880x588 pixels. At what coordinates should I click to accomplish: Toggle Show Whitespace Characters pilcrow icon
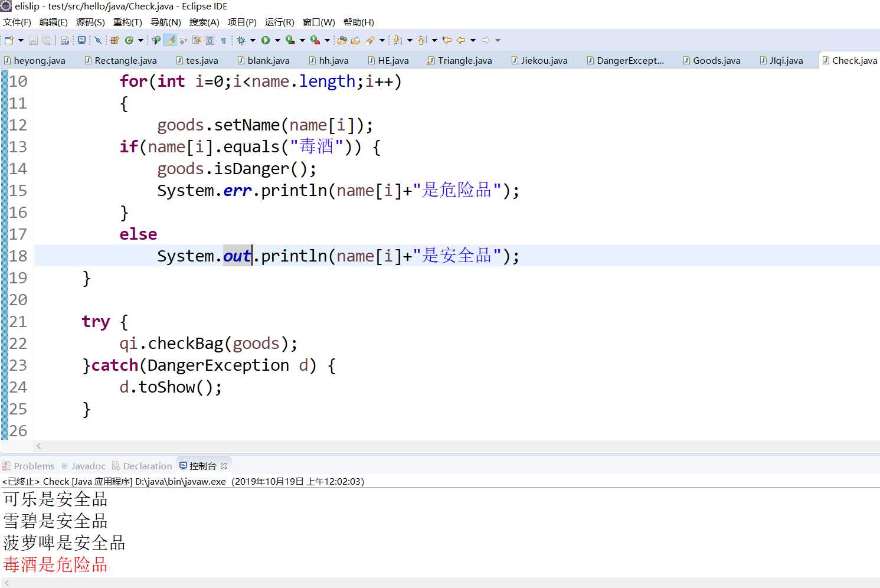click(x=223, y=40)
